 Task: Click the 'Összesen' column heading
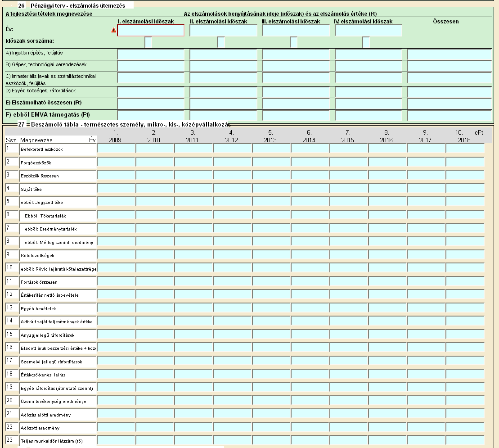point(446,21)
